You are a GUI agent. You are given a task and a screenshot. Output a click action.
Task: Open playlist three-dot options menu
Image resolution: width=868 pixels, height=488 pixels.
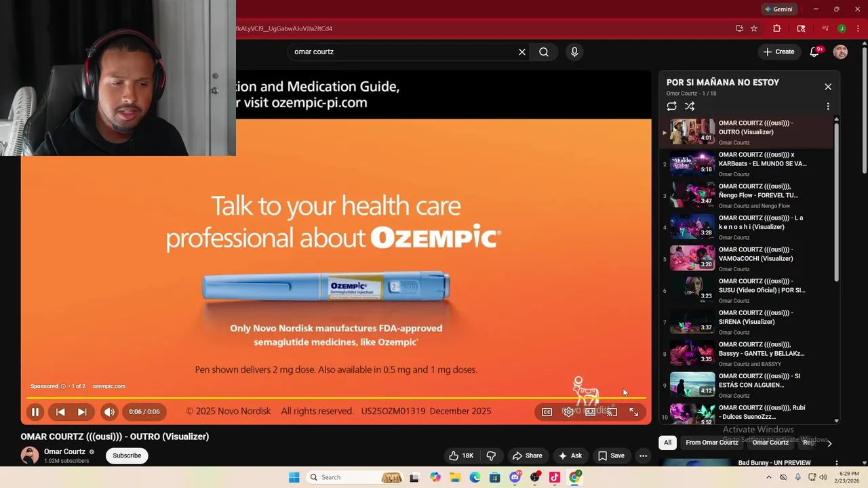828,106
